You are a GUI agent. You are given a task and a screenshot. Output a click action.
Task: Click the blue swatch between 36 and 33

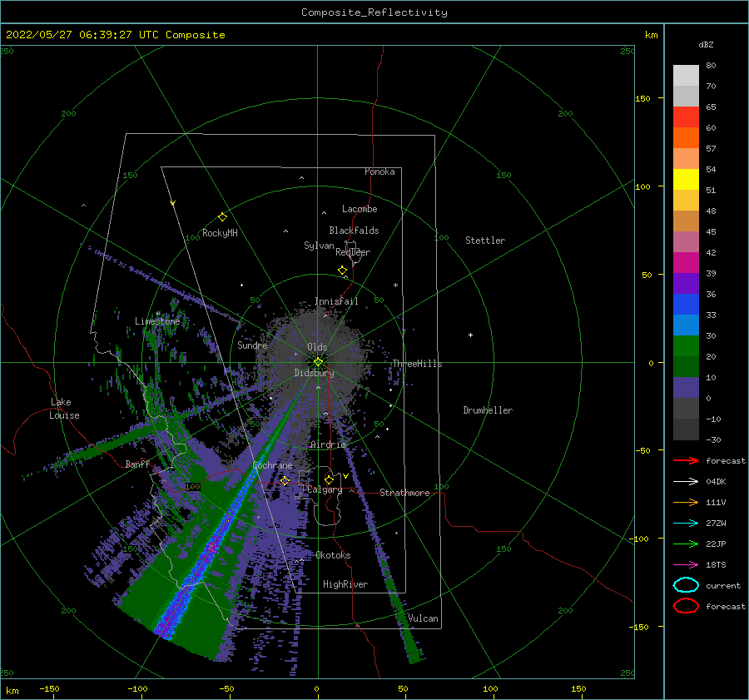pos(686,304)
